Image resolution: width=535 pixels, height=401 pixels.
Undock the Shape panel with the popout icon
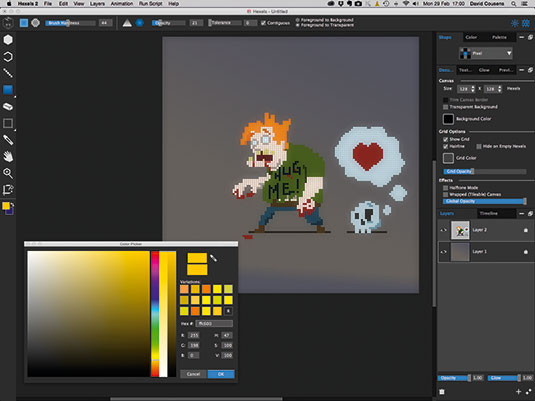(x=530, y=37)
